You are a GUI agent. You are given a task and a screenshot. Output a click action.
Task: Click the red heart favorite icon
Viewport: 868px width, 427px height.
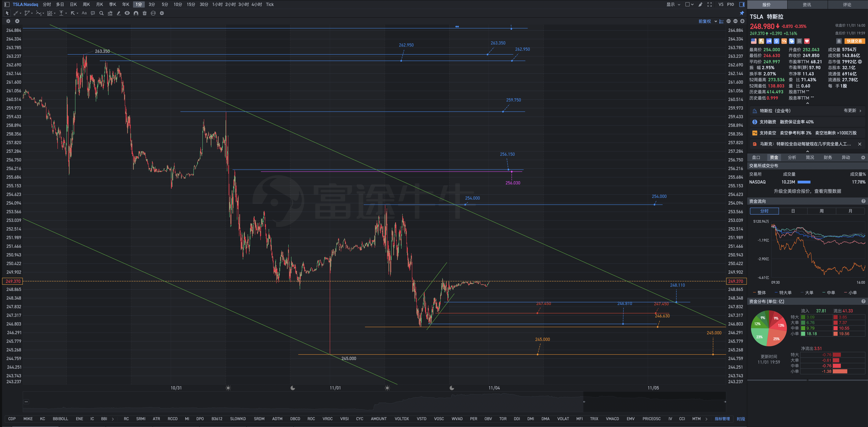point(807,41)
